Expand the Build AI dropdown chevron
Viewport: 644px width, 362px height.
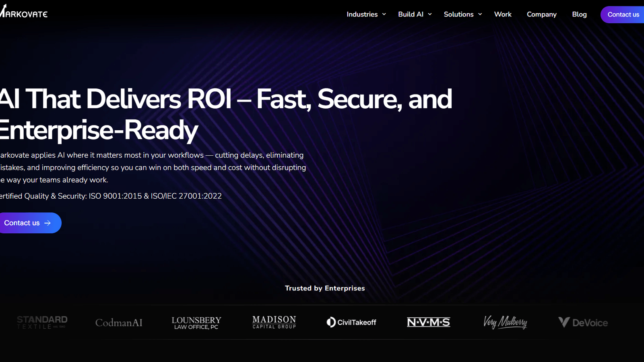(x=430, y=14)
